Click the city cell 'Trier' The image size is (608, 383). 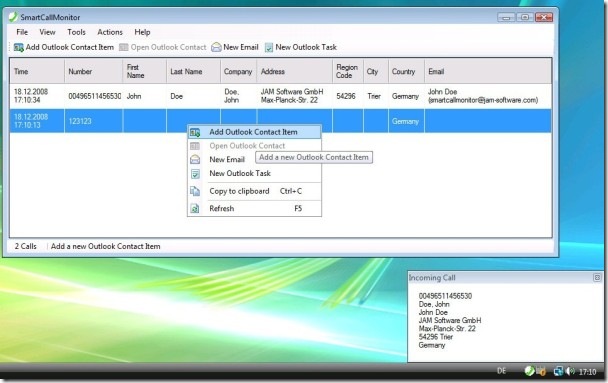click(374, 96)
